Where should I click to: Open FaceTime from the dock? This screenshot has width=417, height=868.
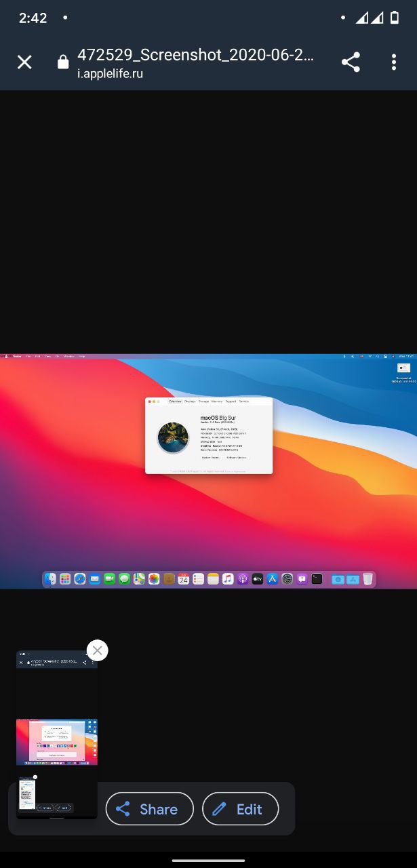(x=110, y=579)
